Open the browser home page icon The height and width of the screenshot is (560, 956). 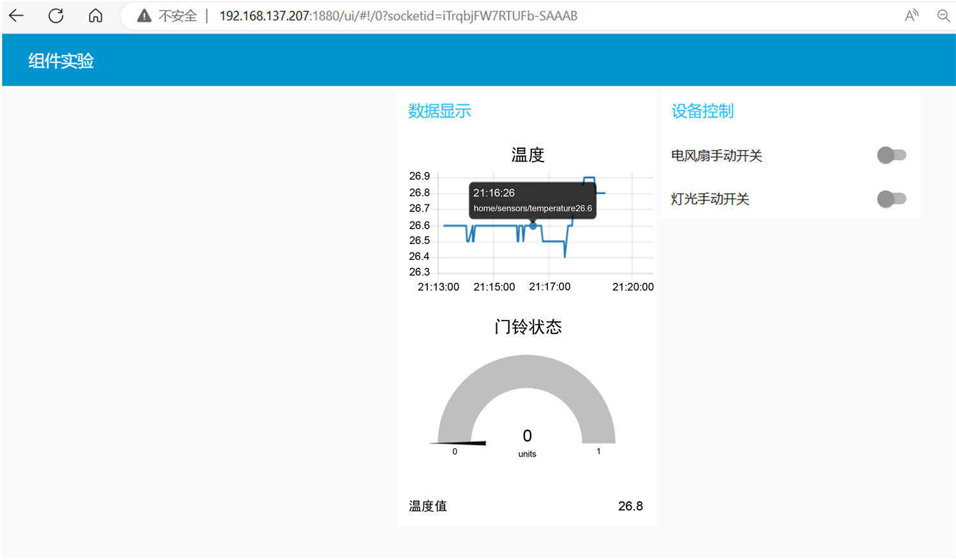tap(95, 16)
